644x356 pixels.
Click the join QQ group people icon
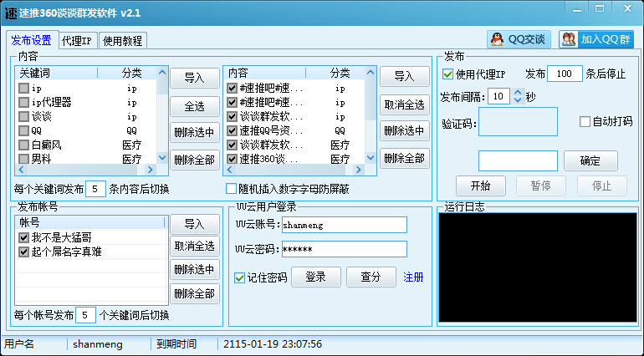[569, 40]
